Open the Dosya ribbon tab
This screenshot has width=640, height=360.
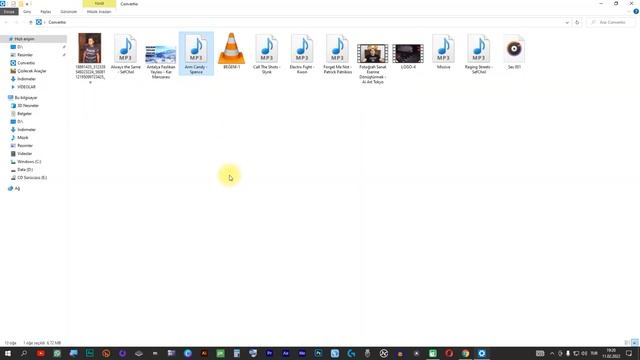click(x=9, y=12)
